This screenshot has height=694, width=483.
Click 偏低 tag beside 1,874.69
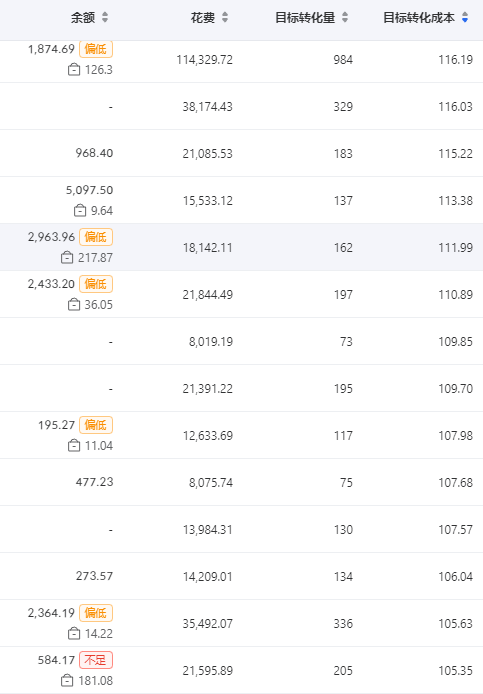click(96, 49)
